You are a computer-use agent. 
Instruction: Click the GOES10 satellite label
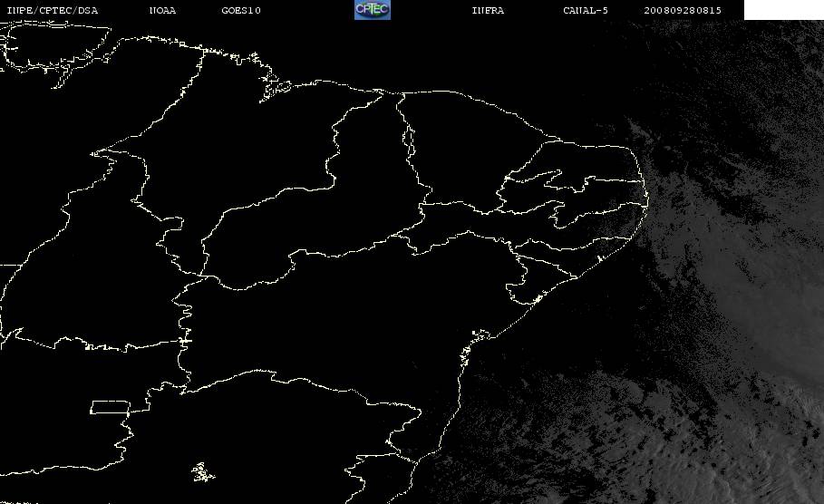pos(241,11)
